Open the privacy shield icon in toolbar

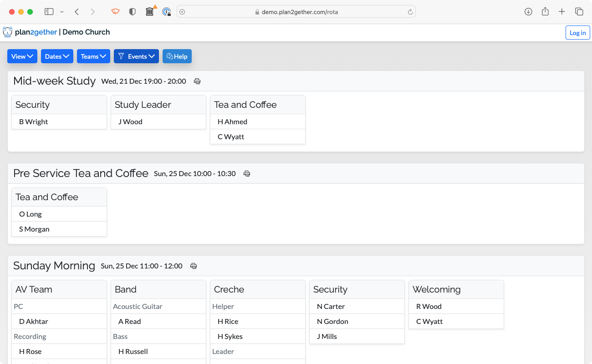(133, 12)
